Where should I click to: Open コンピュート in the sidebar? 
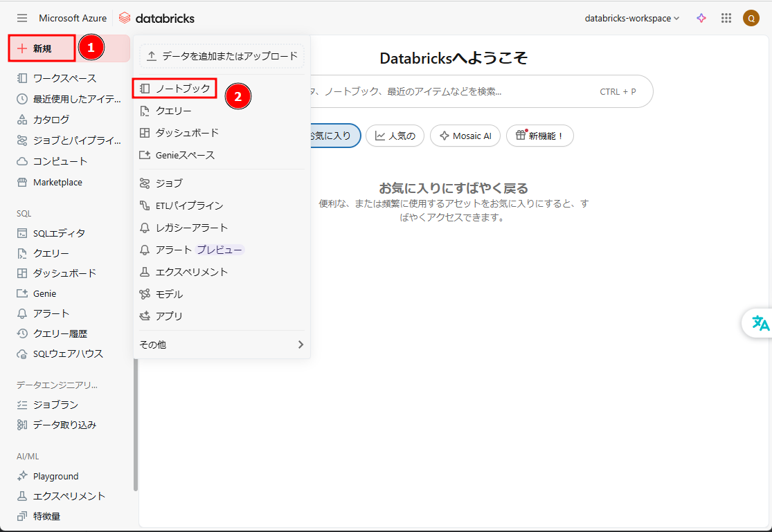[x=60, y=161]
